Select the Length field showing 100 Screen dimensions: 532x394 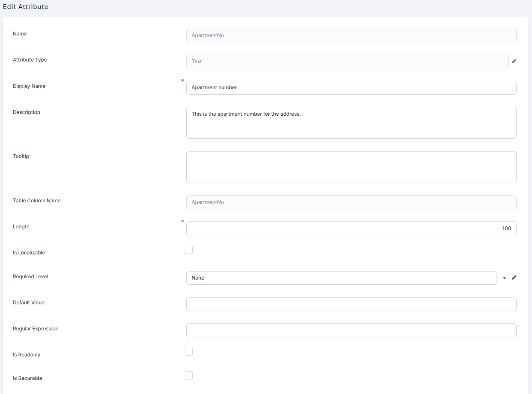click(x=351, y=228)
